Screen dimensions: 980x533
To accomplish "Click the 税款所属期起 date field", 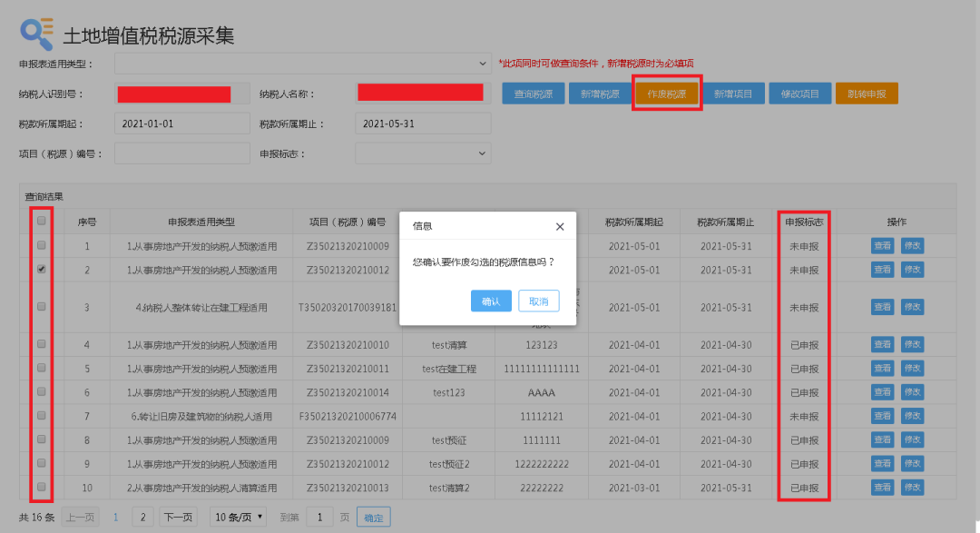I will (181, 123).
